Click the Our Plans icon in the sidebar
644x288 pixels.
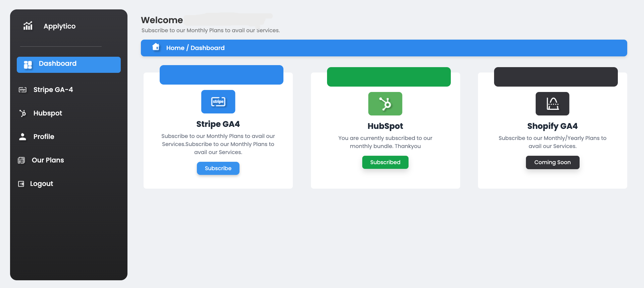pos(21,160)
